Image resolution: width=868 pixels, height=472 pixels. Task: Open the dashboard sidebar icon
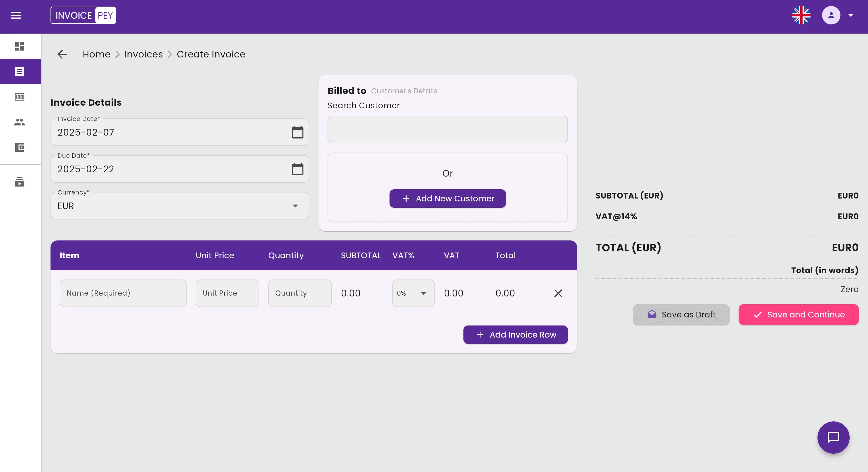click(20, 46)
